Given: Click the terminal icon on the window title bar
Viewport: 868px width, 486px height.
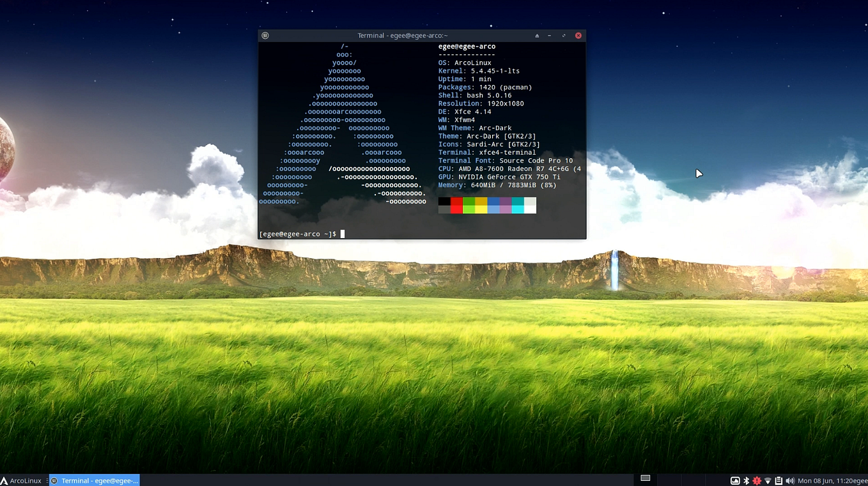Looking at the screenshot, I should [265, 35].
